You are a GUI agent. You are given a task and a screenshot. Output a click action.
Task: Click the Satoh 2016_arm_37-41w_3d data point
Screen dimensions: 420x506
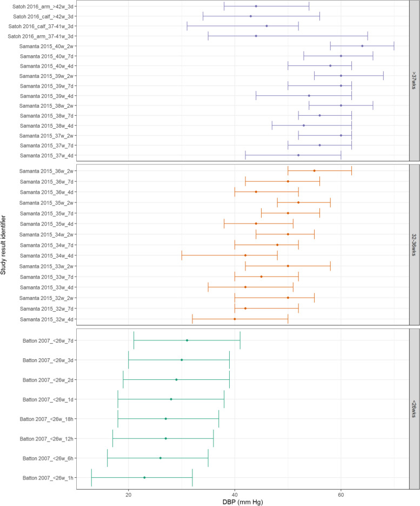(x=256, y=36)
